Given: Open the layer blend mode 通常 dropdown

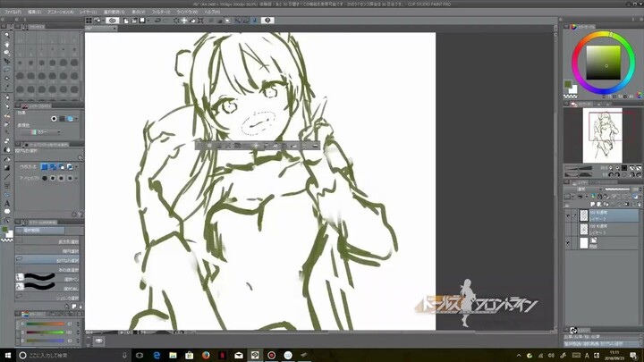Looking at the screenshot, I should point(582,189).
